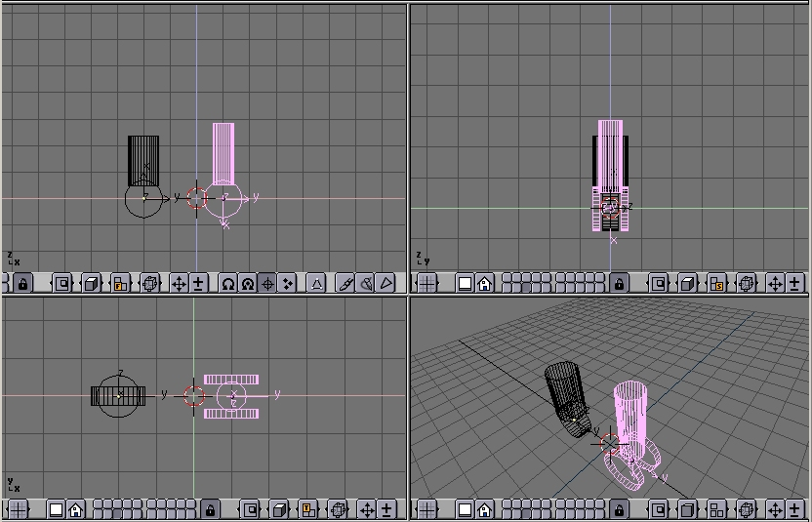812x522 pixels.
Task: Click the full-screen window button in top-right viewport
Action: click(x=466, y=283)
